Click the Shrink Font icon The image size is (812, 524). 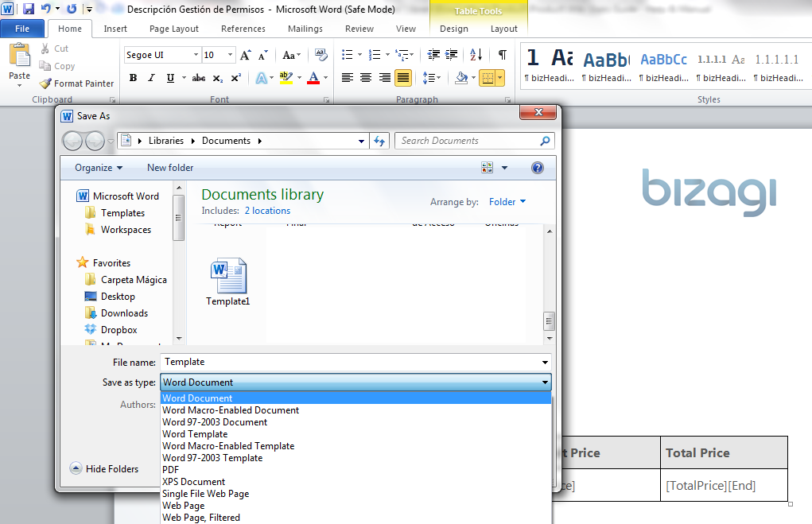pyautogui.click(x=263, y=55)
